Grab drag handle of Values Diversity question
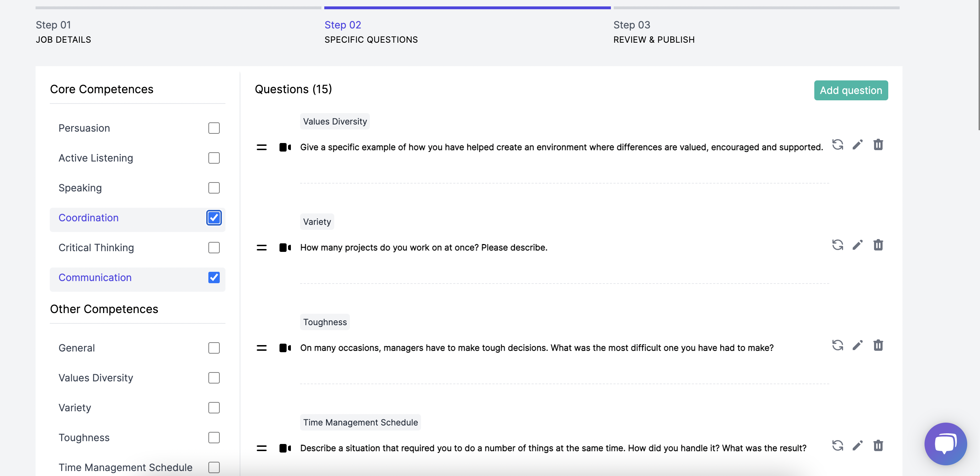The image size is (980, 476). (x=262, y=147)
